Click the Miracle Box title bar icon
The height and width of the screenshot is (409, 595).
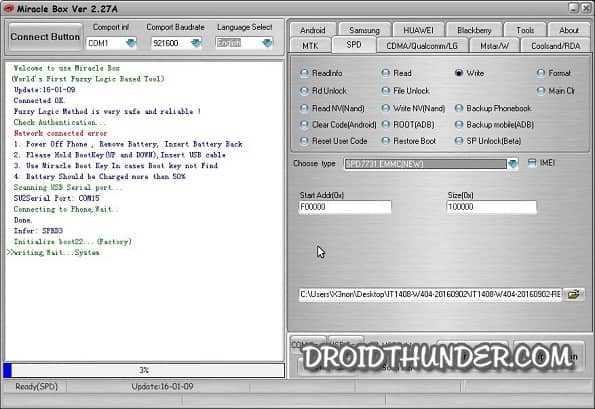tap(8, 8)
